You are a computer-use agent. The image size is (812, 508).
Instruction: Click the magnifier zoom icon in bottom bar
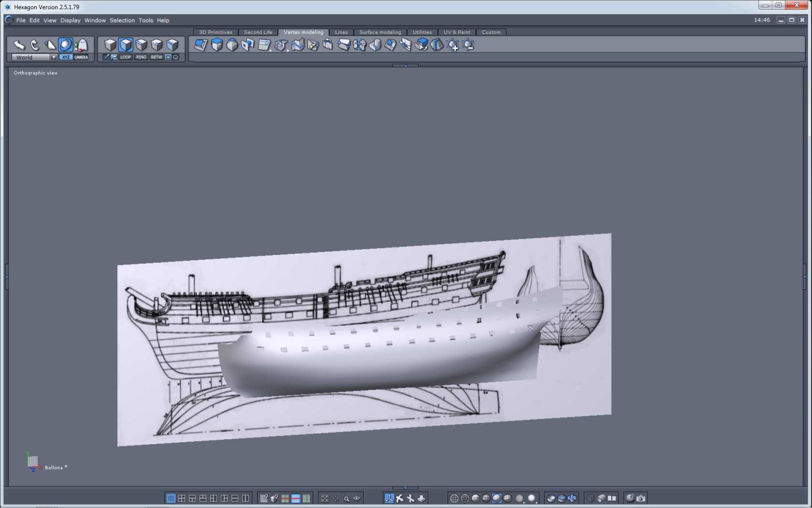346,498
